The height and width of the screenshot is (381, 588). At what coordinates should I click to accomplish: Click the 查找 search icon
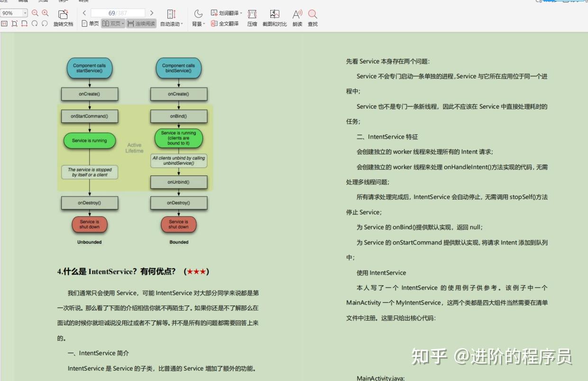pos(312,14)
